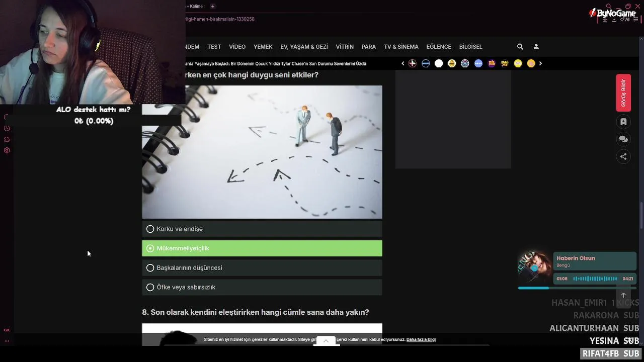Open the settings gear icon in browser sidebar
The image size is (644, 362).
point(7,150)
